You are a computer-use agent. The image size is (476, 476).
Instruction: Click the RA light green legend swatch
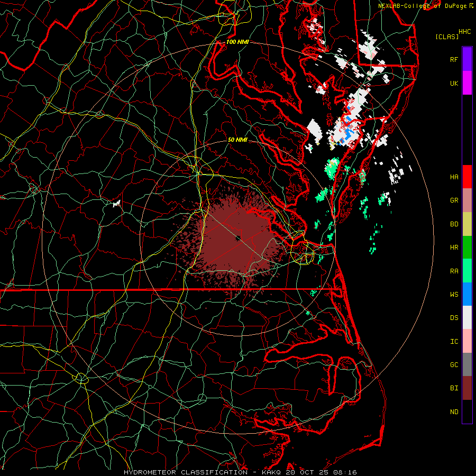click(467, 271)
